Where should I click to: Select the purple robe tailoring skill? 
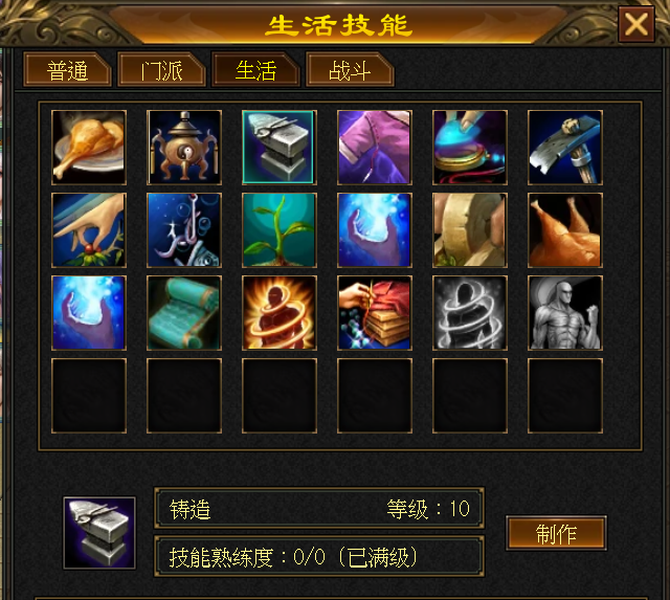375,147
